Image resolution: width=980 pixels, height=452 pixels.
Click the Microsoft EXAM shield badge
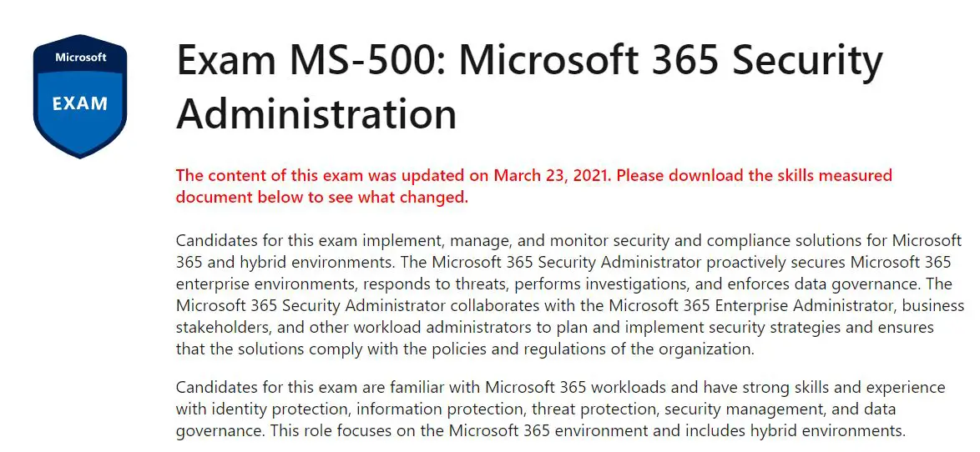(x=80, y=97)
